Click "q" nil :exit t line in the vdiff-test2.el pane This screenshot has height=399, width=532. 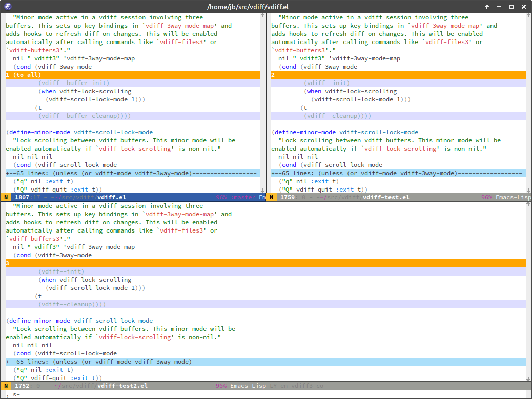43,370
